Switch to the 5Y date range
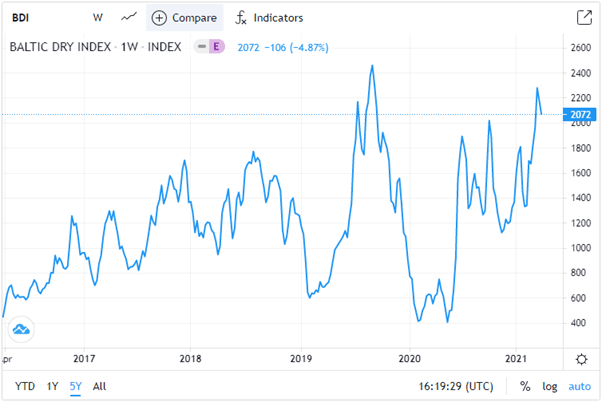Screen dimensions: 602x402 click(76, 385)
